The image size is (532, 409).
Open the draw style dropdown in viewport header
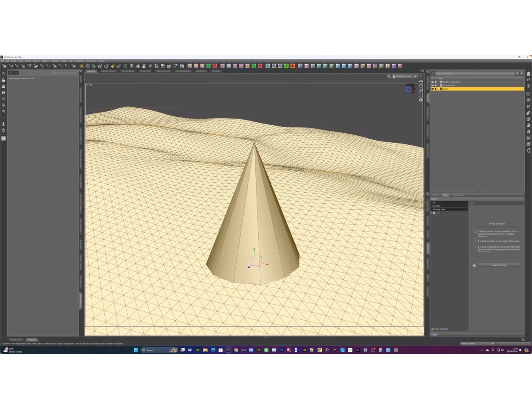pyautogui.click(x=389, y=76)
